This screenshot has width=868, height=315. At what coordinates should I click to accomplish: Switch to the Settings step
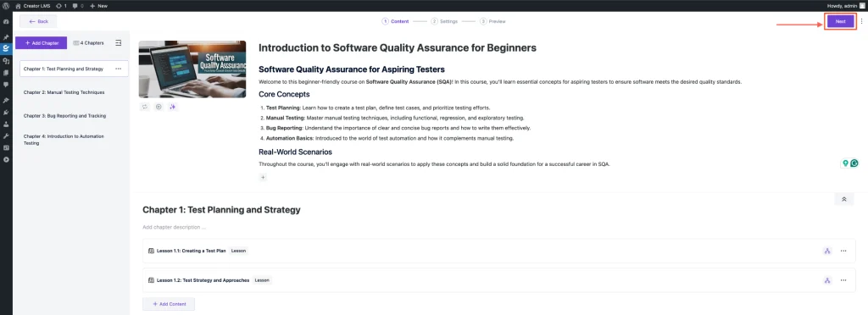[x=444, y=21]
